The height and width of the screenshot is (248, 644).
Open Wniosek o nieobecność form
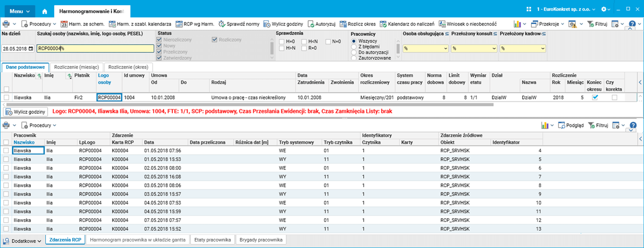point(468,24)
